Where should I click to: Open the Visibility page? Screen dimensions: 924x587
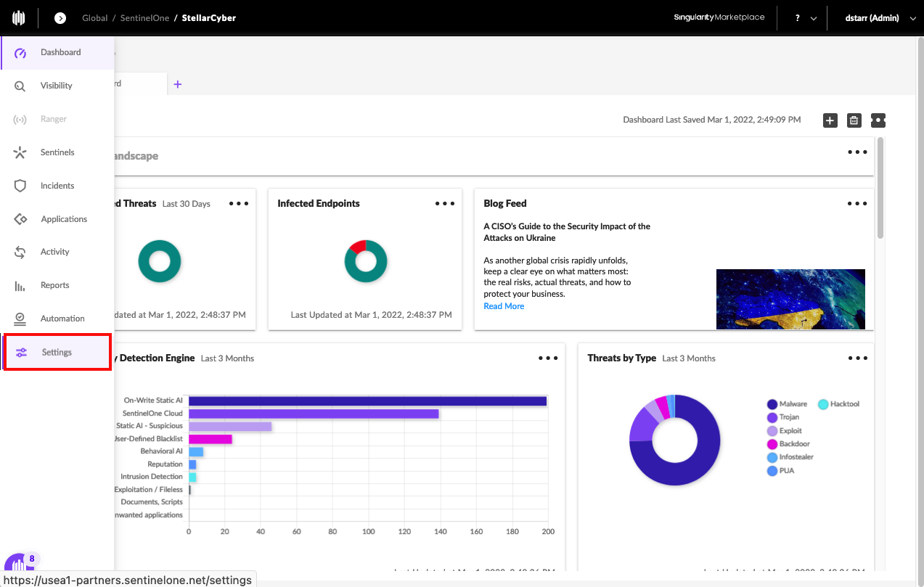[x=56, y=86]
